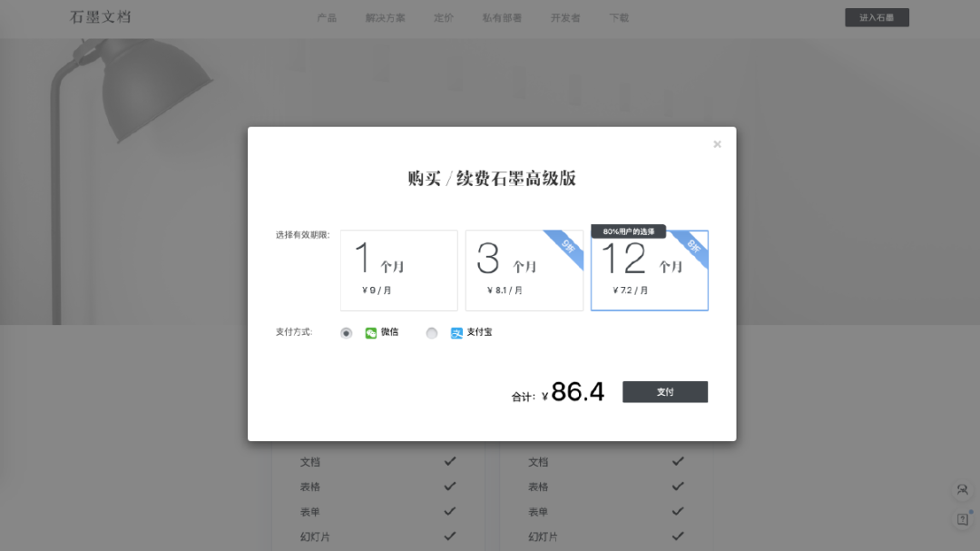Choose 微信 payment radio button
Screen dimensions: 980x551
(347, 333)
